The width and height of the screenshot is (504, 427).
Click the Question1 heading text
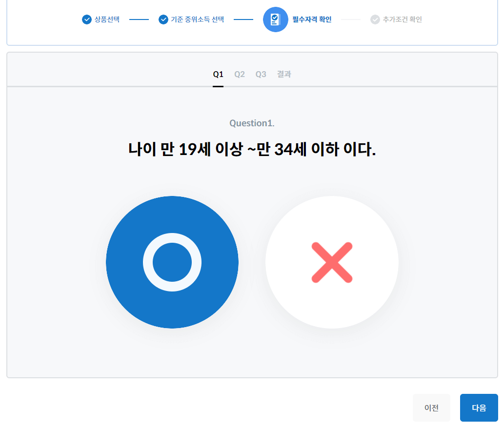(252, 123)
